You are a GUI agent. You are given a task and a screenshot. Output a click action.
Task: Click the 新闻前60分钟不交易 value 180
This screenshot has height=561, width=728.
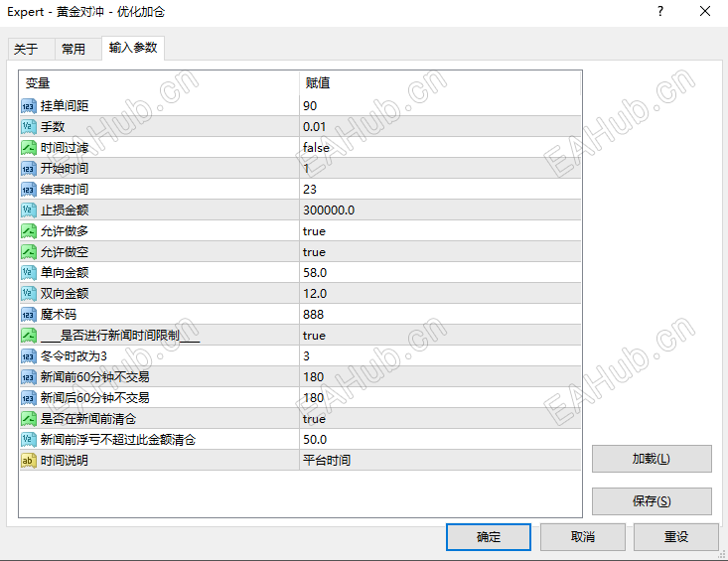click(314, 377)
